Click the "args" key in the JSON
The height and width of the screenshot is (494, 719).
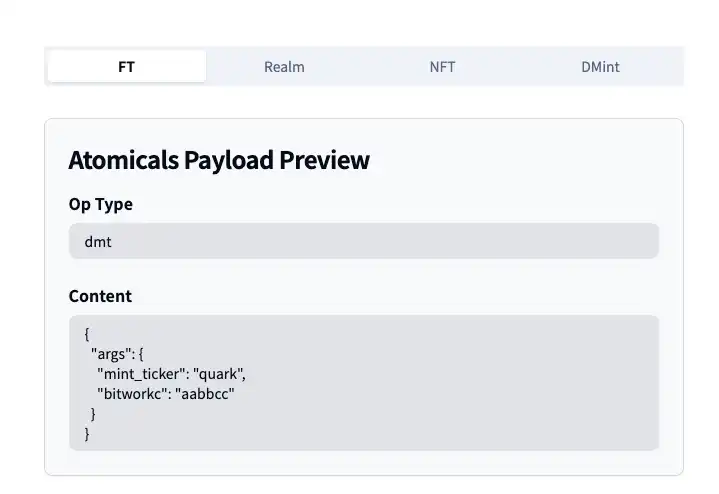coord(109,353)
